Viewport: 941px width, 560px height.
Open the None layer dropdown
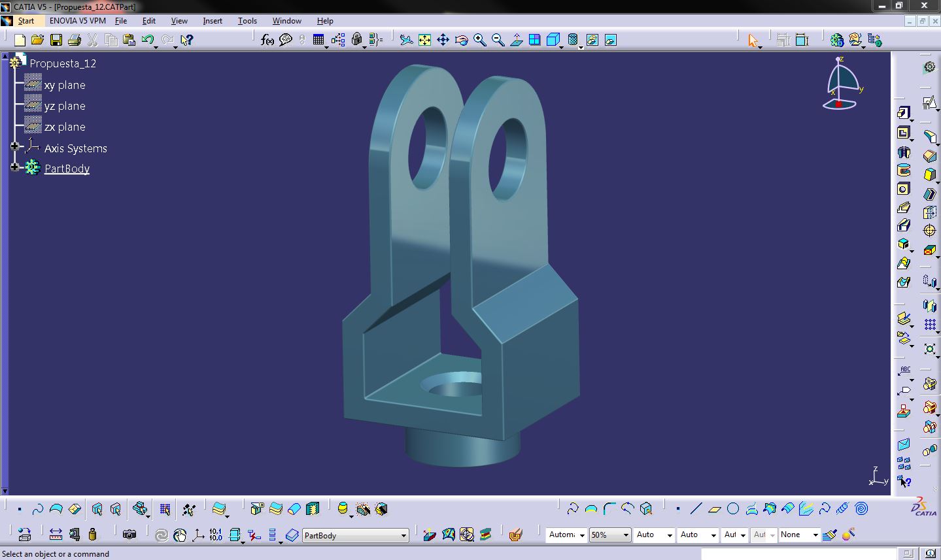[815, 535]
